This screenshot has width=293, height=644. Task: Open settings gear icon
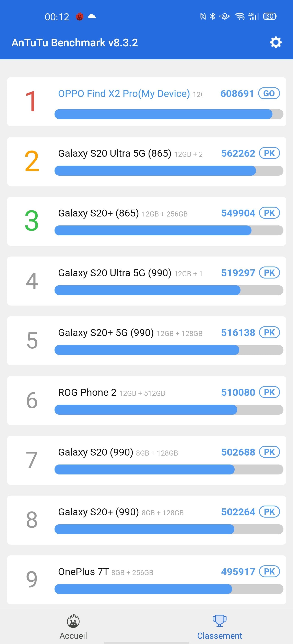click(276, 42)
